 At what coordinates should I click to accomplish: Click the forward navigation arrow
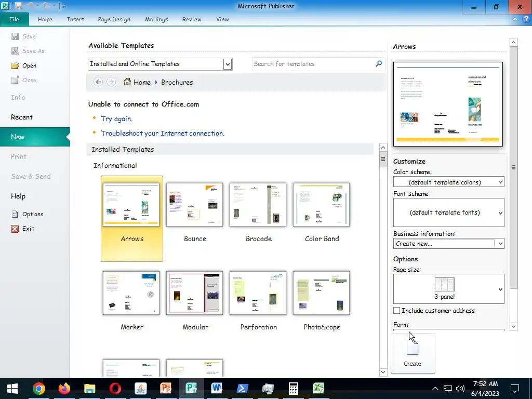click(x=111, y=82)
